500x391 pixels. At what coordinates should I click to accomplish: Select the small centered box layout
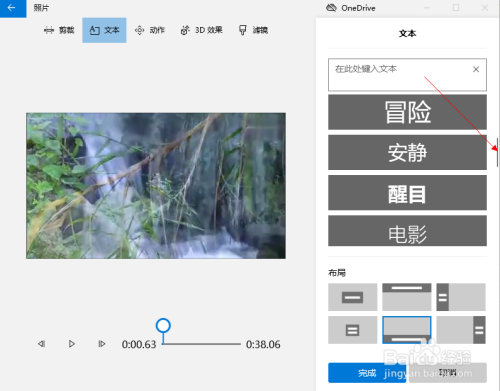click(353, 330)
